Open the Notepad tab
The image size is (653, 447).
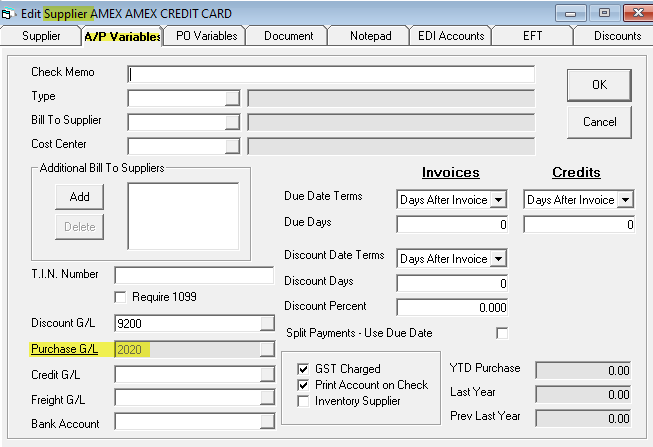371,36
